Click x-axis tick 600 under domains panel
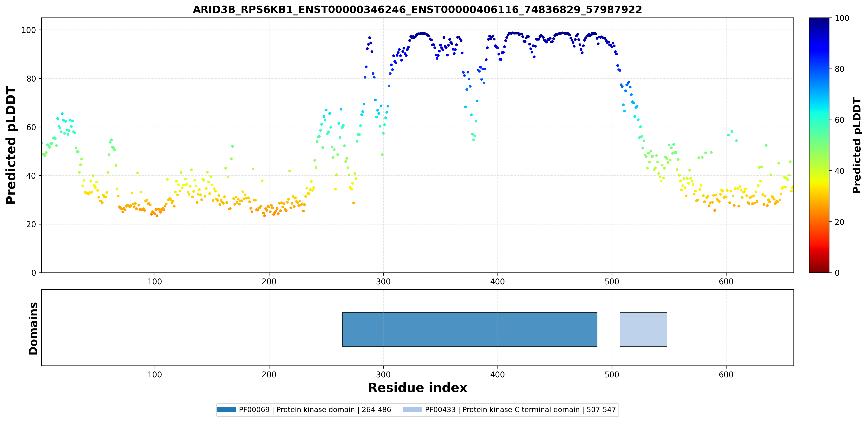The height and width of the screenshot is (422, 868). point(726,374)
